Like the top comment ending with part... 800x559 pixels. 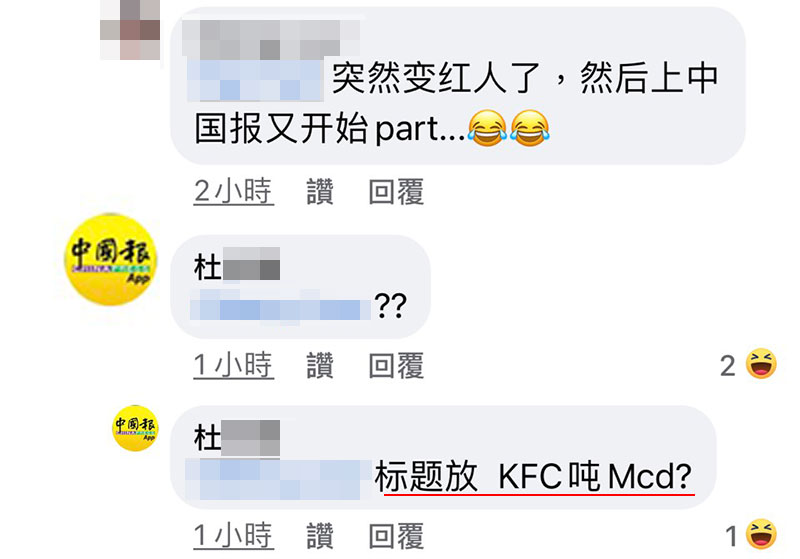tap(320, 192)
